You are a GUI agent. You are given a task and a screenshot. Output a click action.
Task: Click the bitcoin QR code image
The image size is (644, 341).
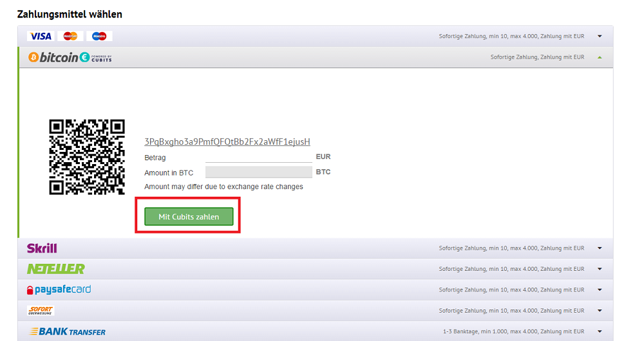coord(87,157)
